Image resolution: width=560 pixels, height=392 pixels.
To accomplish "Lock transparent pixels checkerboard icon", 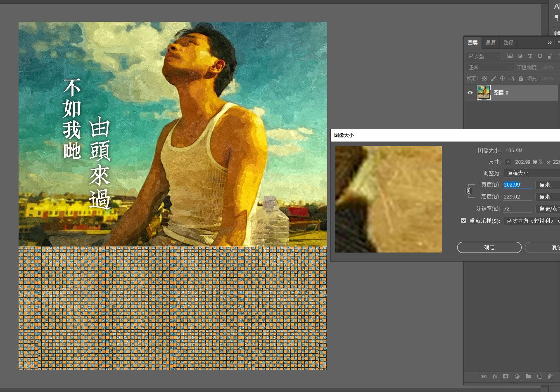I will (484, 78).
